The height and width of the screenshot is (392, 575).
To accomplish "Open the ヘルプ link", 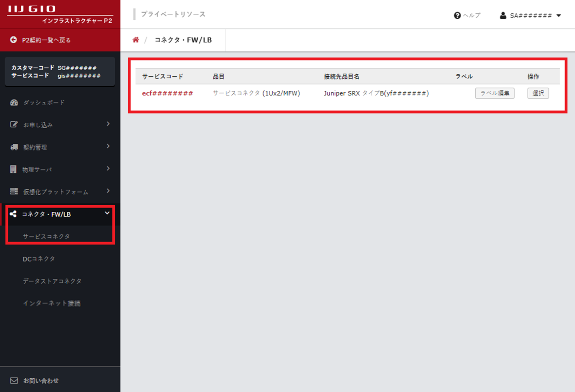I will tap(471, 15).
